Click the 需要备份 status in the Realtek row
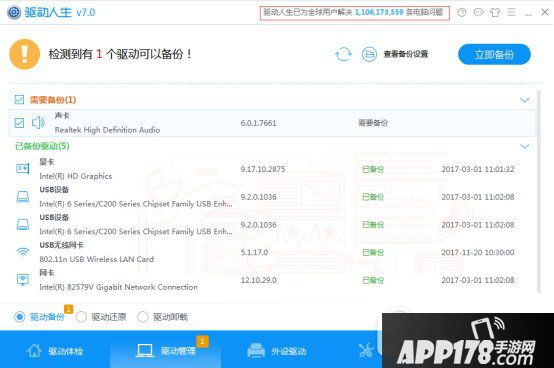Screen dimensions: 554x368 pos(373,123)
